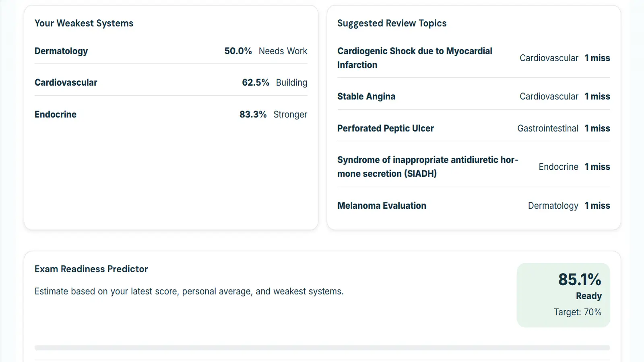
Task: Select the Endocrine system entry
Action: (x=55, y=114)
